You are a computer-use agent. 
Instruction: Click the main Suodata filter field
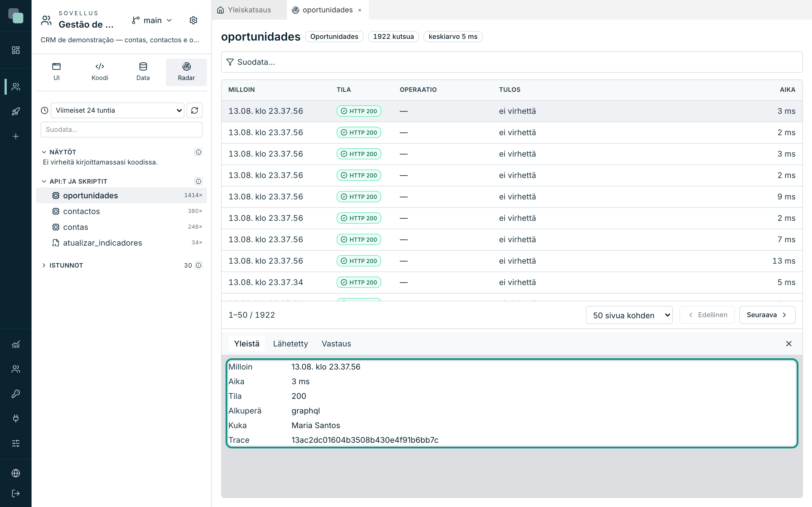tap(512, 62)
